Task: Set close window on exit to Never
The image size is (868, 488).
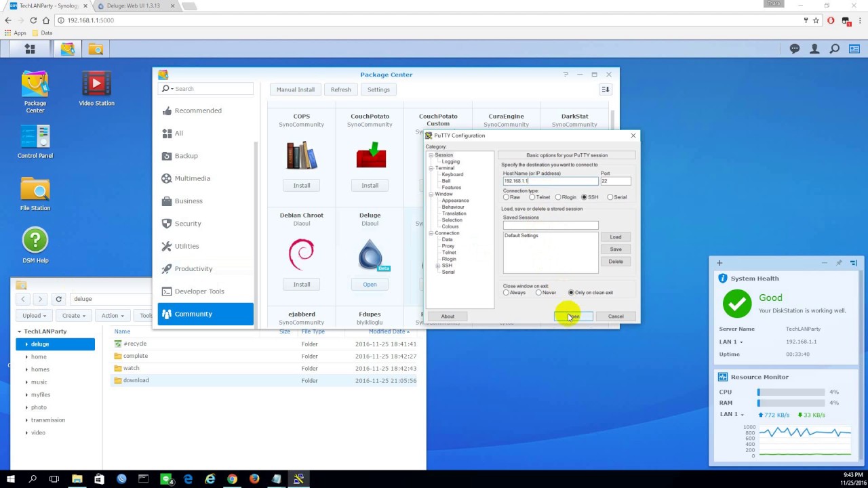Action: click(x=538, y=293)
